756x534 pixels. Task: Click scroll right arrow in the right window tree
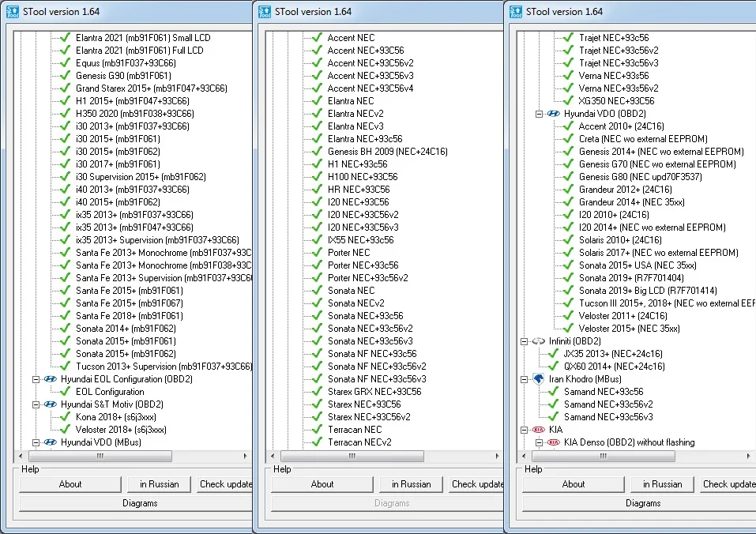(x=748, y=456)
